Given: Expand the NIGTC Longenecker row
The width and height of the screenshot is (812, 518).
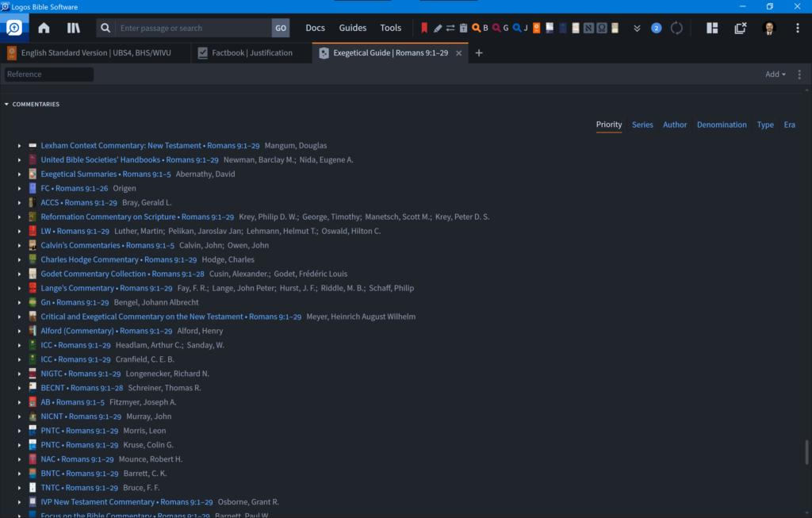Looking at the screenshot, I should click(x=19, y=374).
